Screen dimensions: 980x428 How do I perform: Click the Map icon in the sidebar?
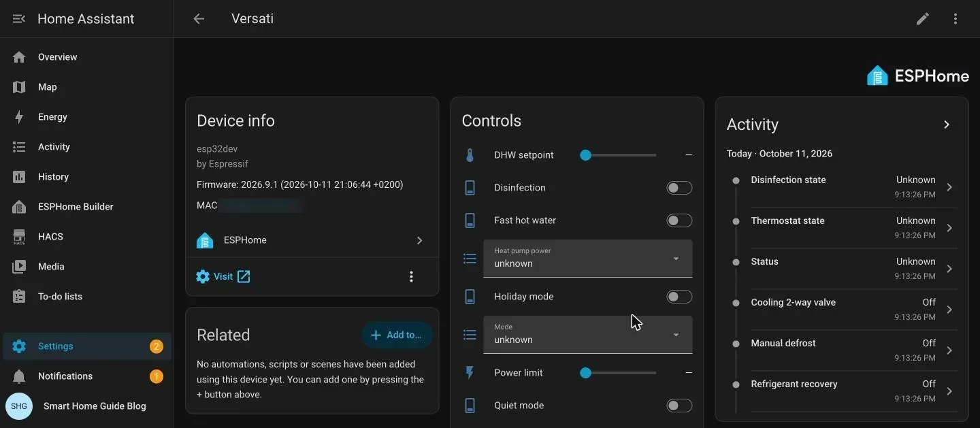(x=19, y=87)
